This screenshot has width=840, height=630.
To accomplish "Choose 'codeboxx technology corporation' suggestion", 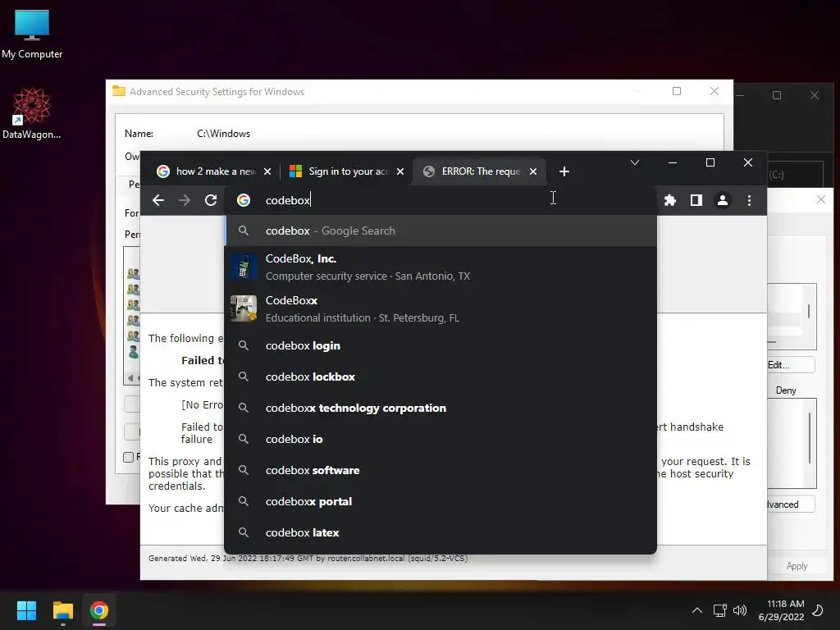I will coord(441,408).
